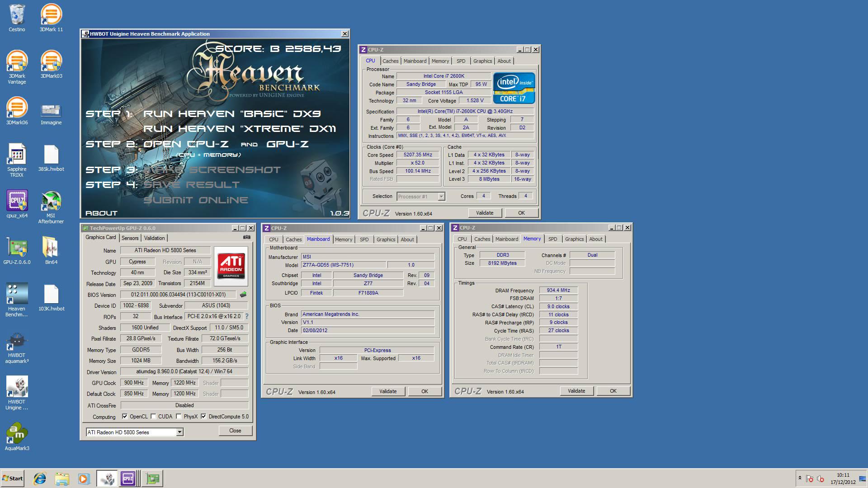Click Save Result in Heaven benchmark
868x488 pixels.
click(191, 185)
